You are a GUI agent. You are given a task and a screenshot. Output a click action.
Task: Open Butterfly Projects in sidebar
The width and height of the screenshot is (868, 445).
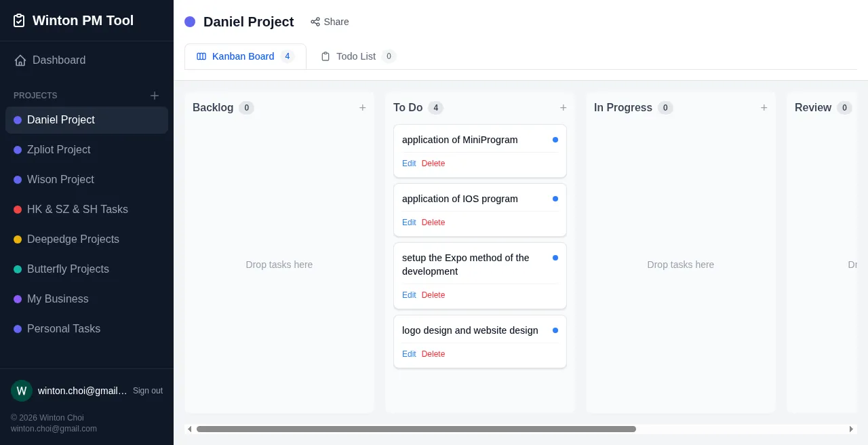click(87, 269)
